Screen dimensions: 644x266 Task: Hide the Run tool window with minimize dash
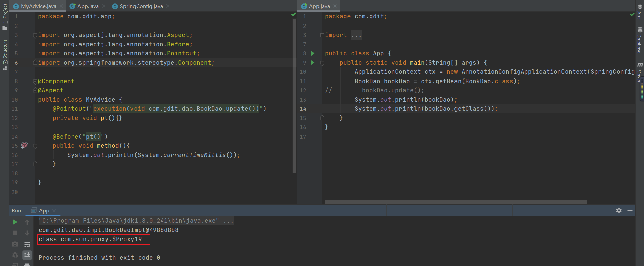(x=630, y=210)
